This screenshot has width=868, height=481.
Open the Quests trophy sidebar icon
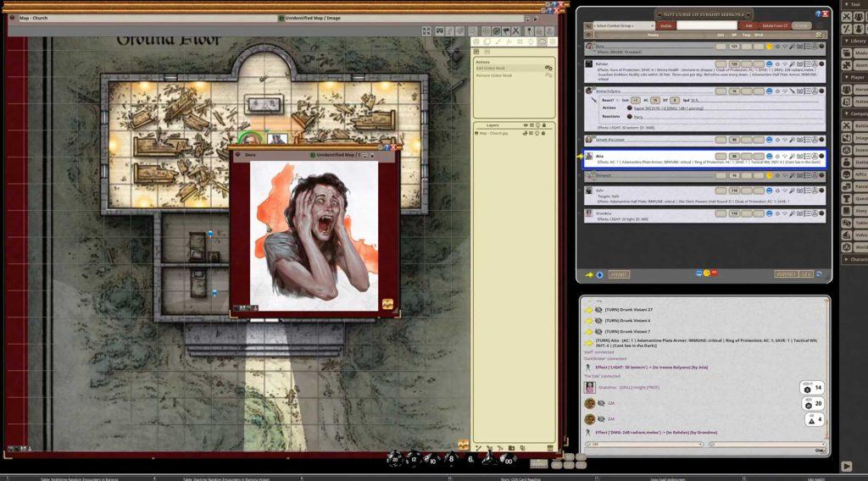tap(847, 198)
